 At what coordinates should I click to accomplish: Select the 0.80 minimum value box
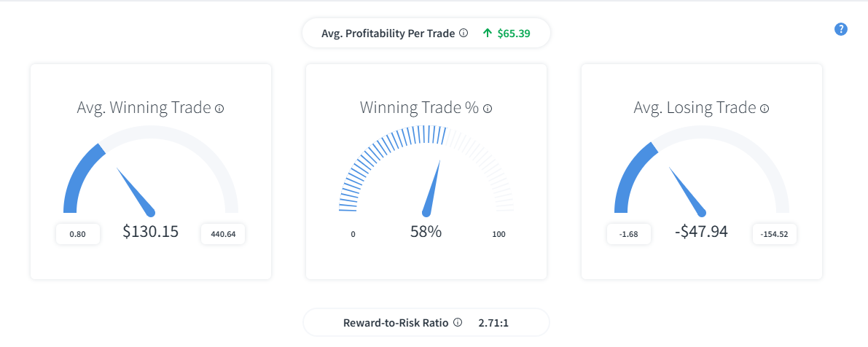[x=77, y=234]
